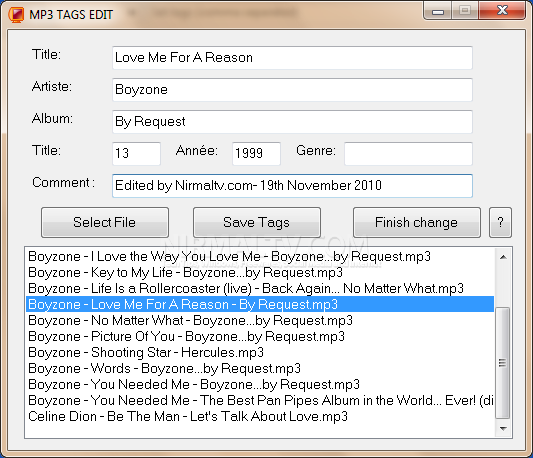Click the Artiste field containing Boyzone

point(292,90)
